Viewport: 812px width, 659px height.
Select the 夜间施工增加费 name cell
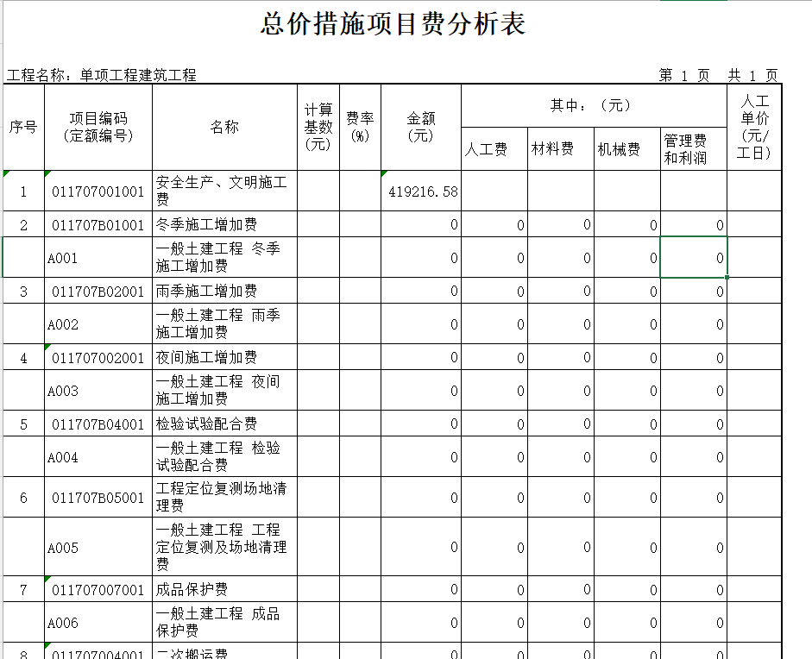[x=224, y=357]
